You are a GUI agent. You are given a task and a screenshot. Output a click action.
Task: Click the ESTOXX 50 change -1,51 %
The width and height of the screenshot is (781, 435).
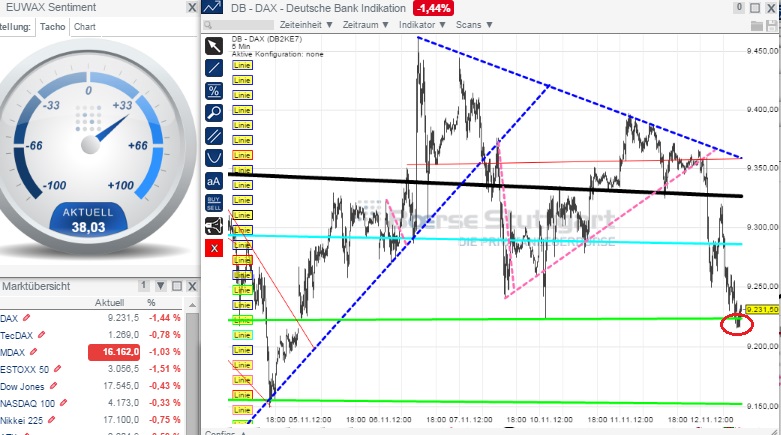pyautogui.click(x=164, y=369)
